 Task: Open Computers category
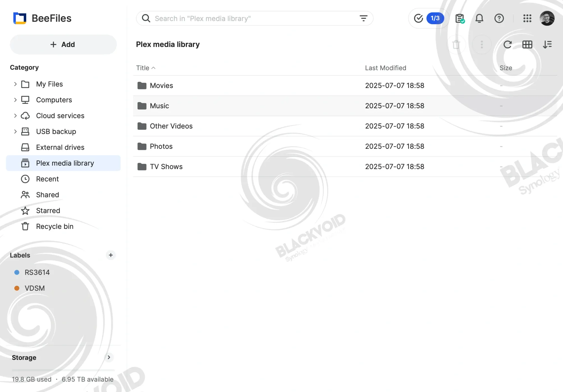(x=63, y=100)
